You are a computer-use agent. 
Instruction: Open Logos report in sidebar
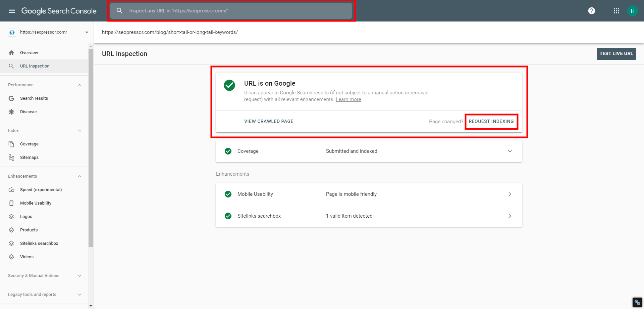tap(44, 217)
